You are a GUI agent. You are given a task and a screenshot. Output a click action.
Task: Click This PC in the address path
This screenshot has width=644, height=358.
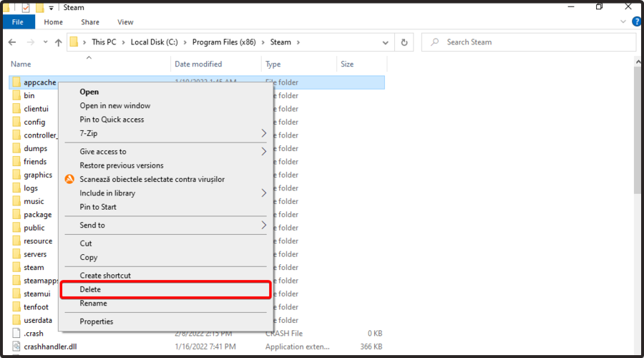(104, 42)
